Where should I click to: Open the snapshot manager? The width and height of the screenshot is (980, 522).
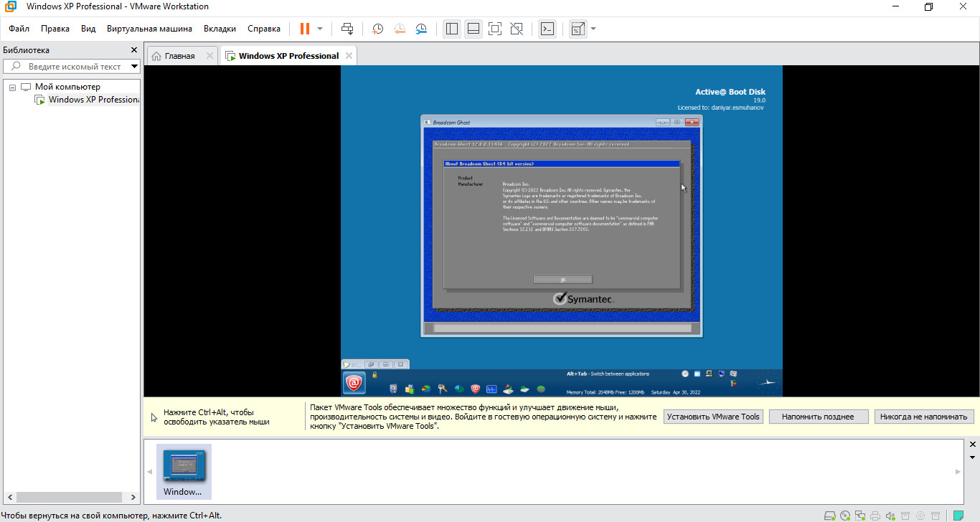tap(422, 29)
